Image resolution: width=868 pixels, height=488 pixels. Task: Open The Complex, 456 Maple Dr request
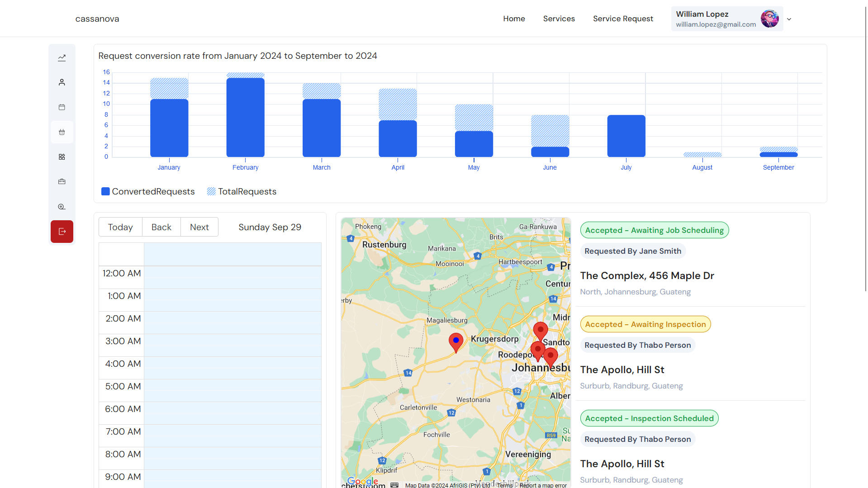click(647, 275)
